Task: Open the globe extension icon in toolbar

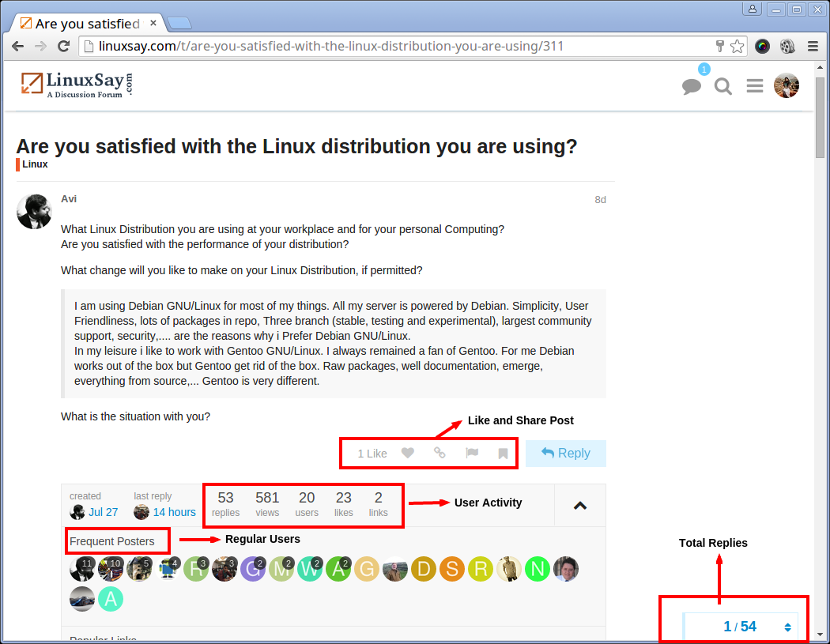Action: [787, 46]
